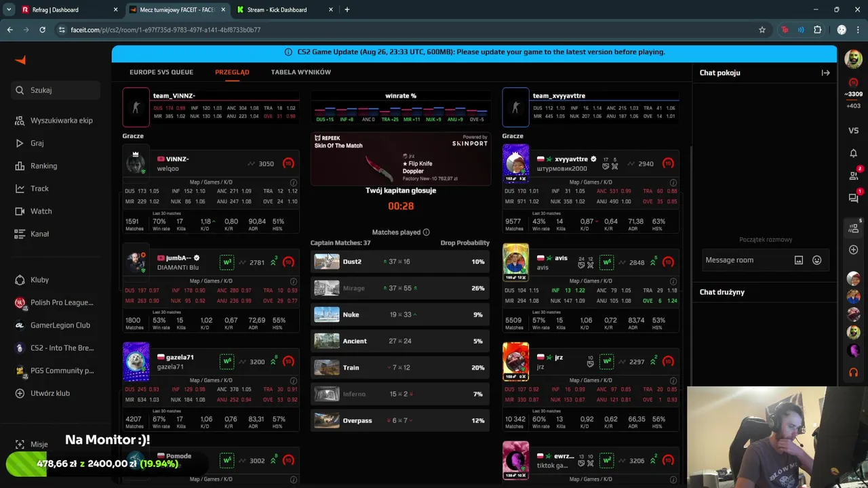The image size is (868, 488).
Task: Open VINNZ- player profile
Action: [178, 159]
